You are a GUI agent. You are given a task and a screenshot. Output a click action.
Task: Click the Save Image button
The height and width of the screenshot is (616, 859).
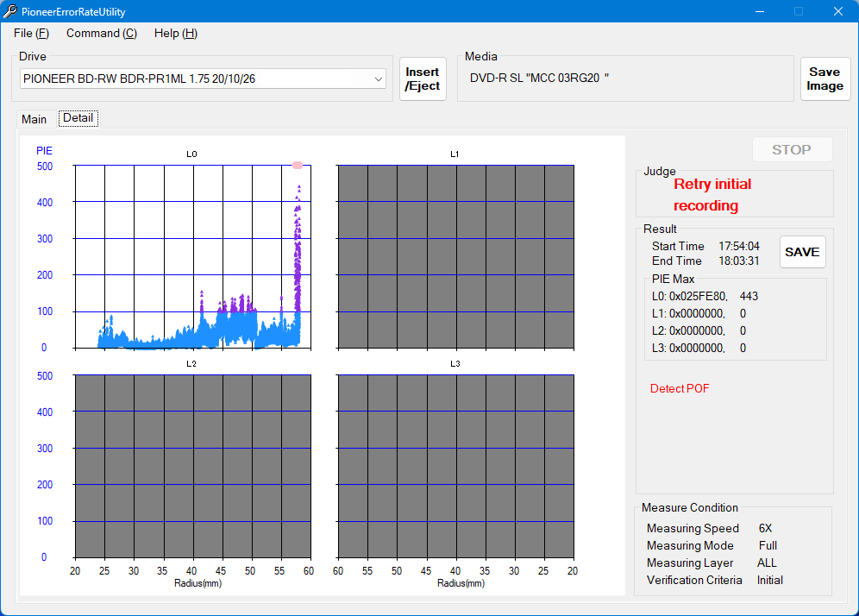[825, 79]
